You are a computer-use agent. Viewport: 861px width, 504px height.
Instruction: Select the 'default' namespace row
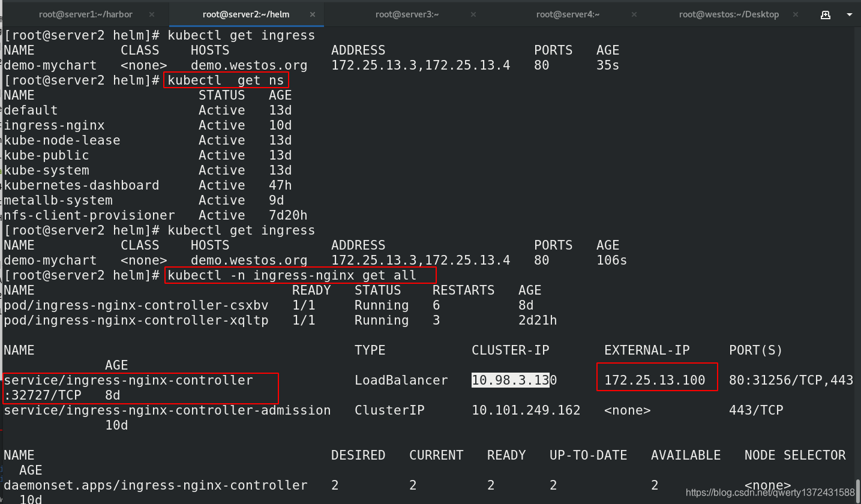tap(148, 110)
